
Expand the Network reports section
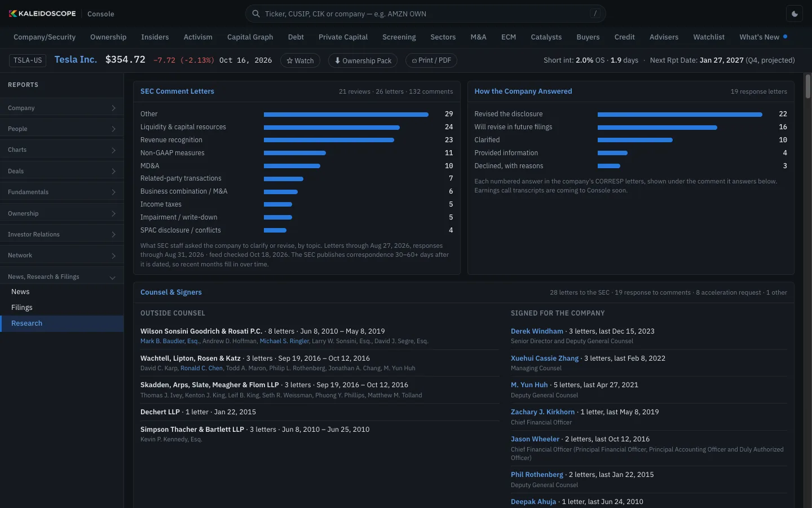pyautogui.click(x=61, y=255)
